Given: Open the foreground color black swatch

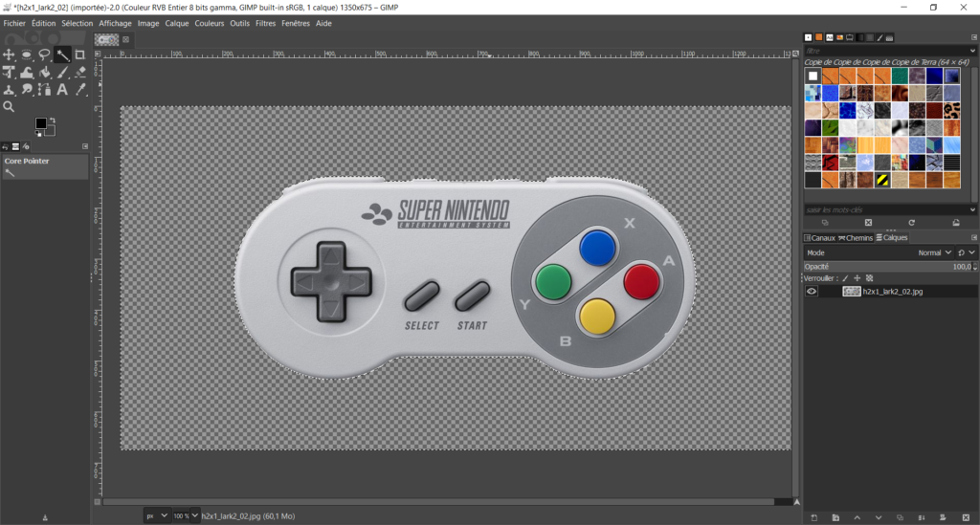Looking at the screenshot, I should click(x=40, y=123).
